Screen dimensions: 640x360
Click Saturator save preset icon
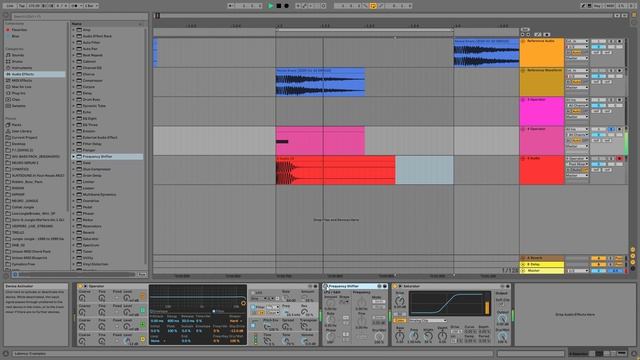tap(508, 287)
